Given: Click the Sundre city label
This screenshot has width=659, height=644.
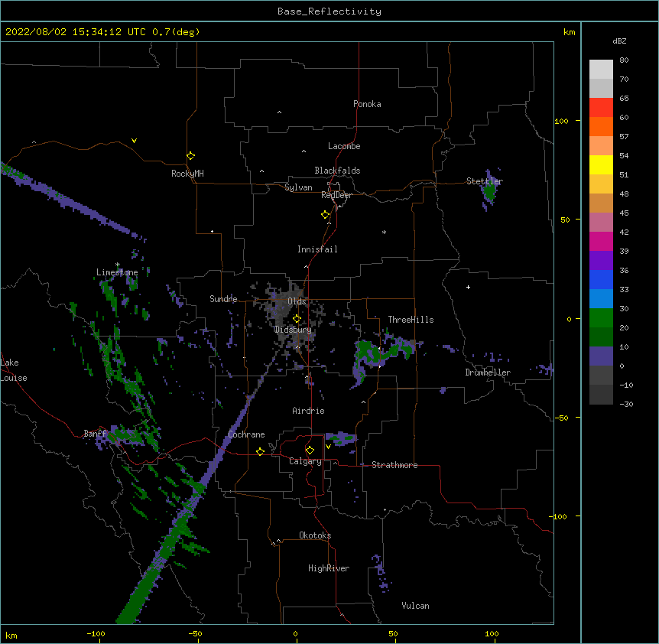Looking at the screenshot, I should 223,299.
